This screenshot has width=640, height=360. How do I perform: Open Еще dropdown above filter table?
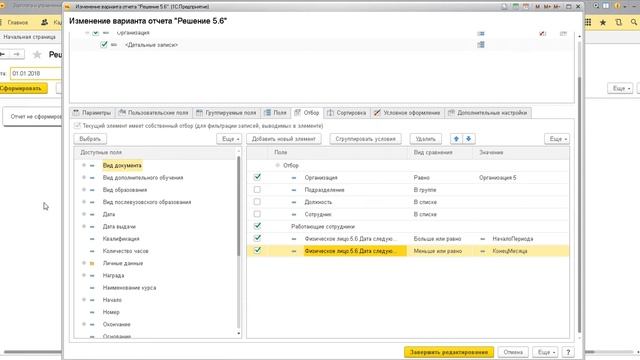[x=557, y=139]
